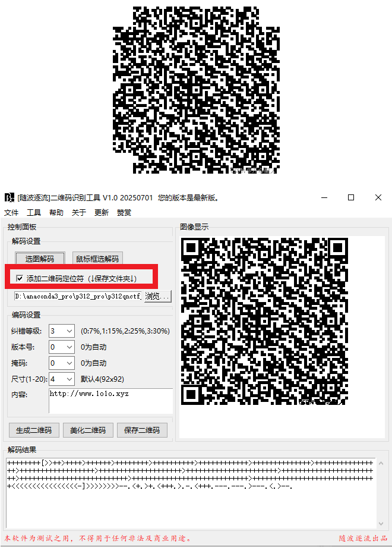Click the 内容 text field with URL
The height and width of the screenshot is (547, 392).
coord(111,401)
